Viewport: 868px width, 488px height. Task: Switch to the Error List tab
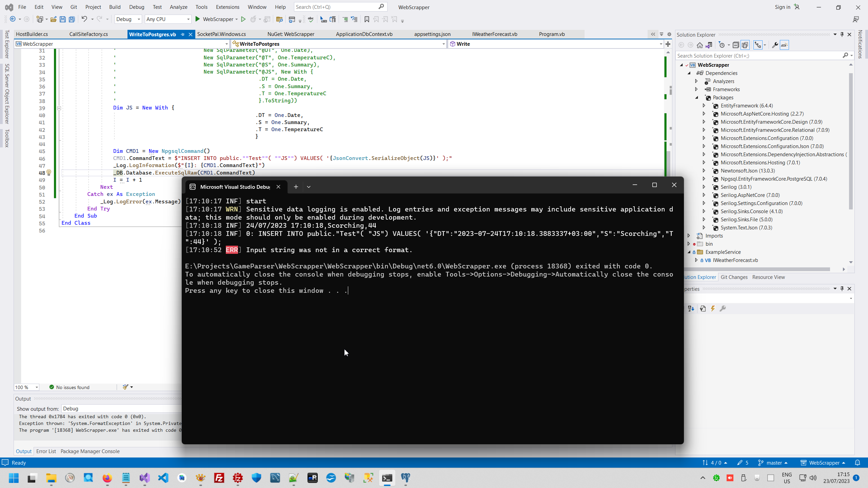(x=46, y=451)
